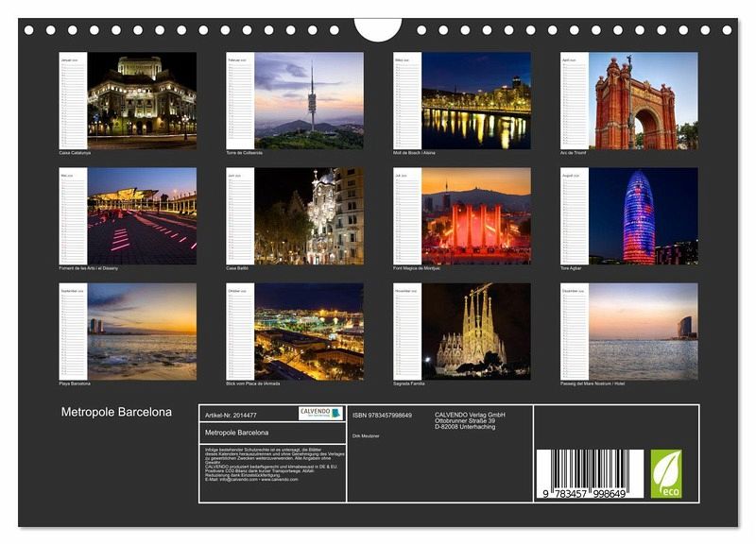Click the Artikel-Nr. 2014477 text
Image resolution: width=756 pixels, height=545 pixels.
(231, 415)
